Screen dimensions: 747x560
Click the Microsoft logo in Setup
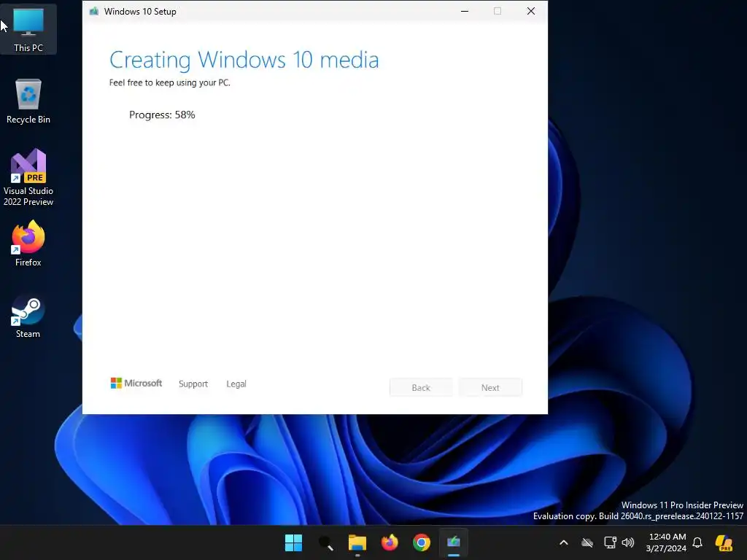tap(136, 384)
